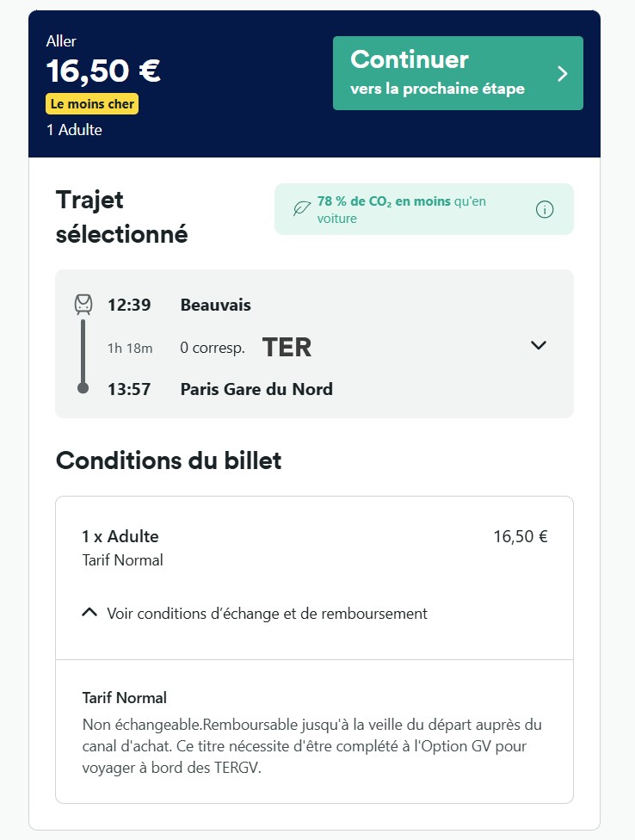Open the info icon next to the CO₂ message
This screenshot has height=840, width=635.
[x=544, y=208]
